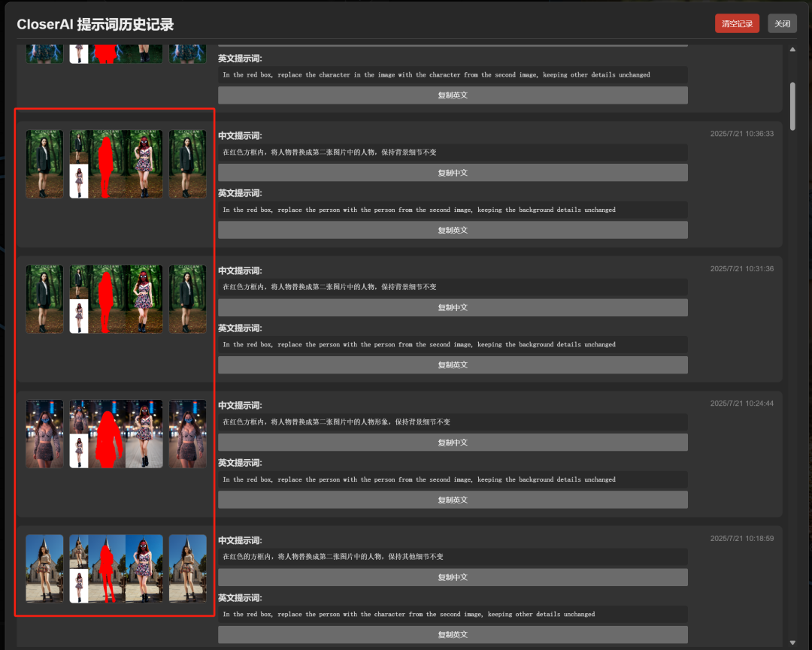The width and height of the screenshot is (812, 650).
Task: Click timestamp 2025/7/21 10:24:44
Action: 741,403
